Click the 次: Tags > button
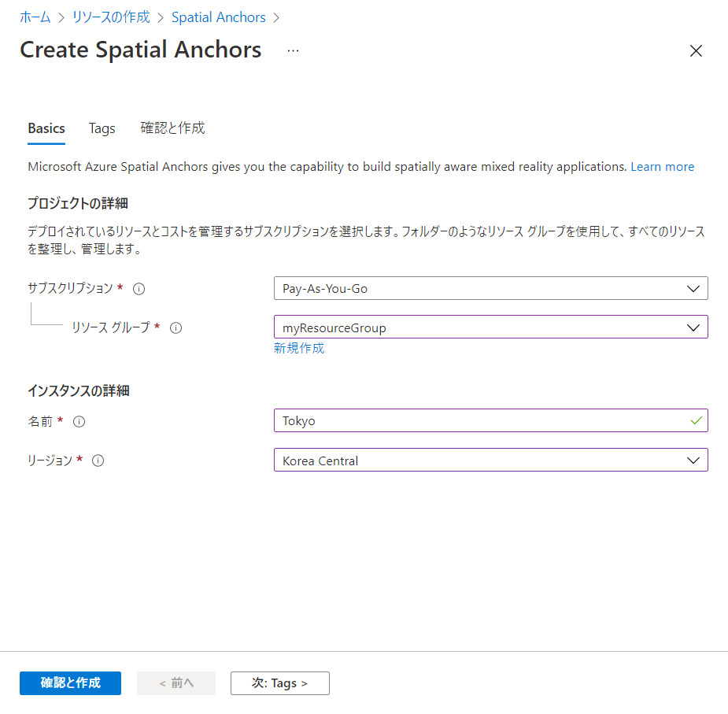The width and height of the screenshot is (728, 714). point(280,683)
